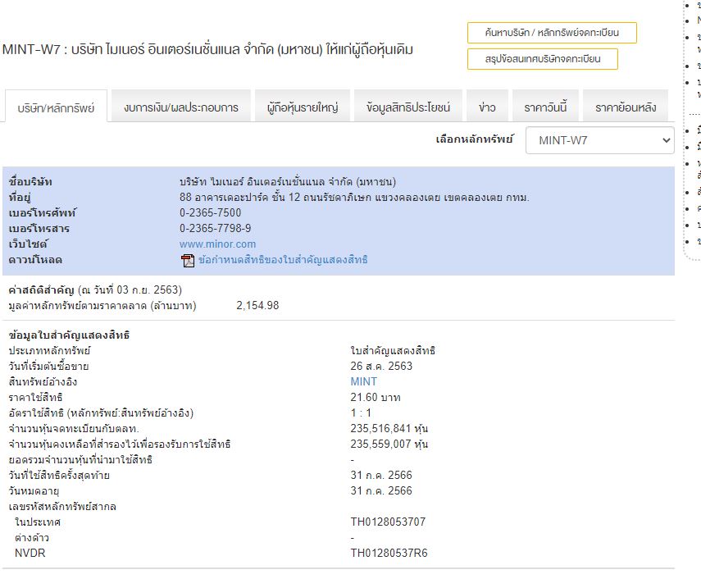Click the MINT-W7 page heading title
Screen dimensions: 701x588
[x=207, y=50]
